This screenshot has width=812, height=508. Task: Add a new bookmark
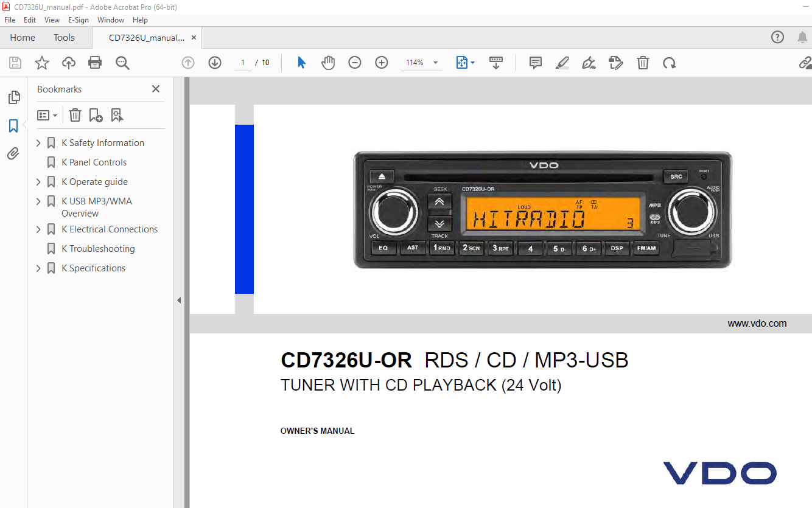[96, 115]
